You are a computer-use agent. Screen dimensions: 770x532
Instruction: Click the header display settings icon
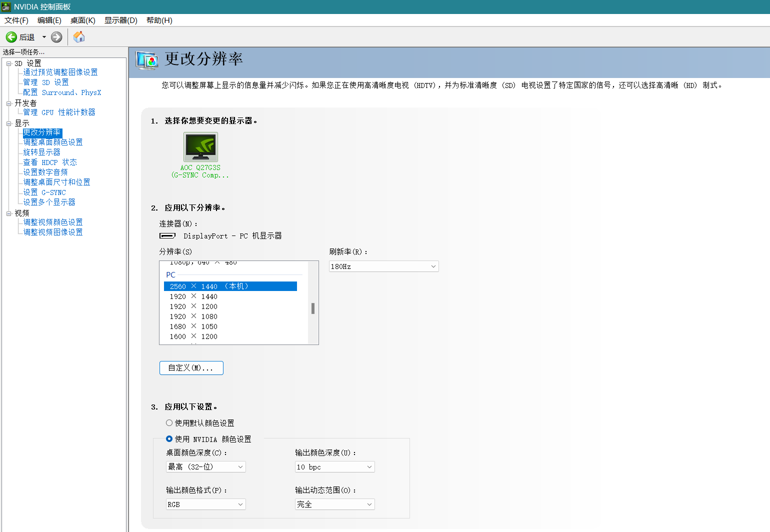click(x=147, y=60)
